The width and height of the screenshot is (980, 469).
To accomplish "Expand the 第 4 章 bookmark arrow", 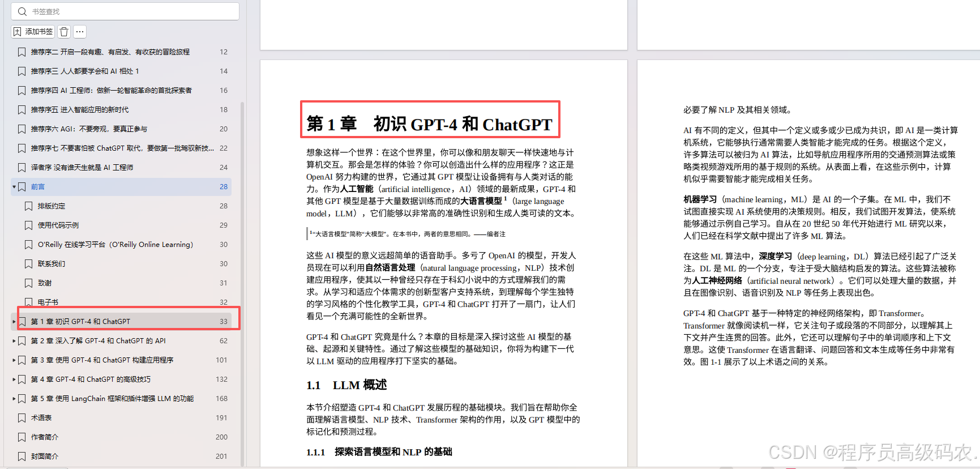I will pyautogui.click(x=14, y=380).
